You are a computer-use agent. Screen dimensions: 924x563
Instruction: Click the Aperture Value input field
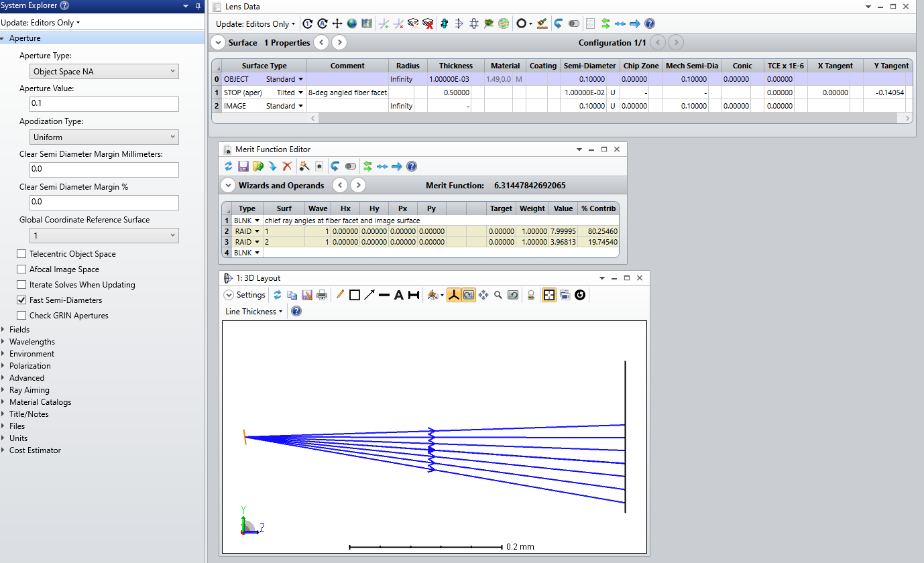[105, 104]
